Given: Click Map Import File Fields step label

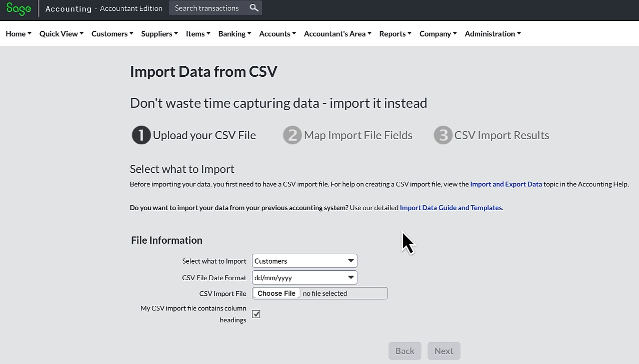Looking at the screenshot, I should [358, 135].
